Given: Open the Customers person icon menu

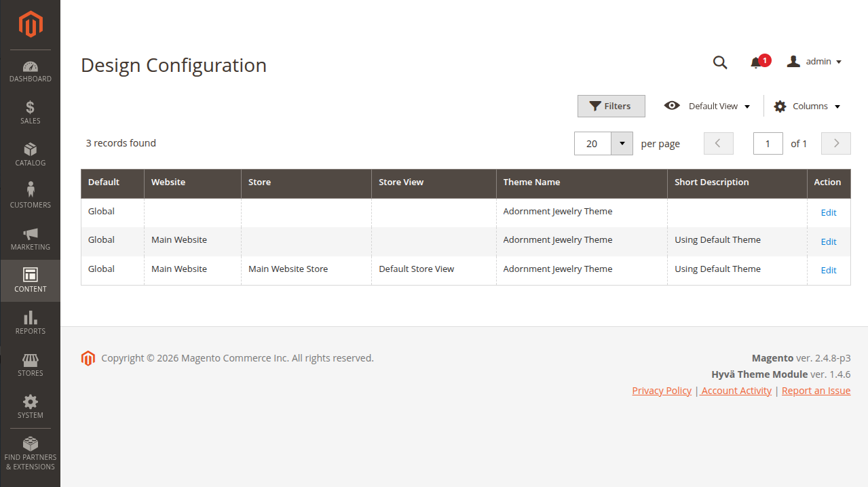Looking at the screenshot, I should click(x=31, y=190).
